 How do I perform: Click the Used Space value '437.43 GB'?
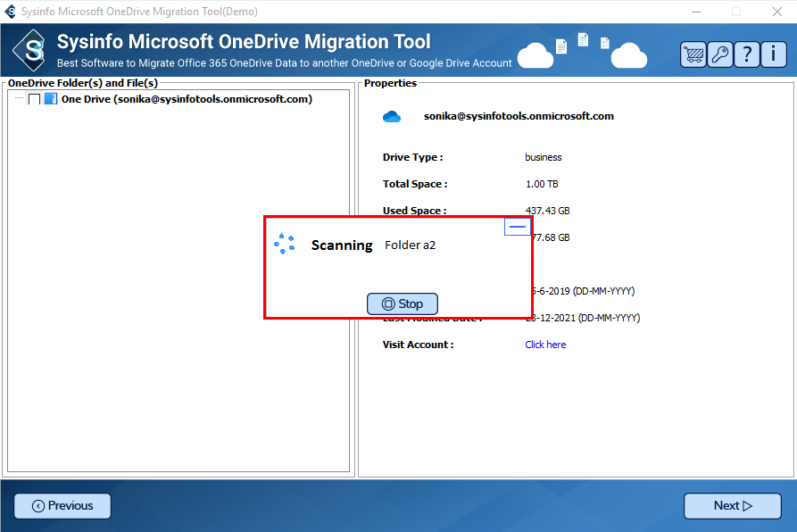[x=547, y=211]
